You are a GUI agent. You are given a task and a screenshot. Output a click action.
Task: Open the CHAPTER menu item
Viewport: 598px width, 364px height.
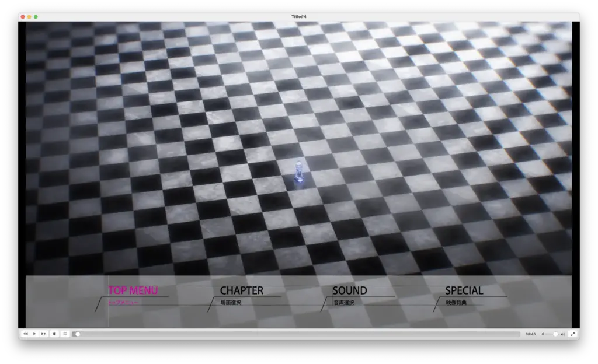(241, 290)
